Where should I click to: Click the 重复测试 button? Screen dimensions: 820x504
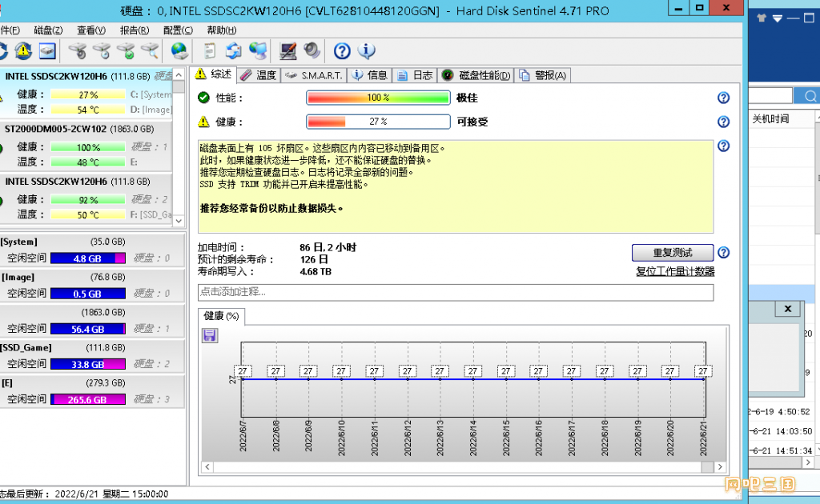click(673, 253)
